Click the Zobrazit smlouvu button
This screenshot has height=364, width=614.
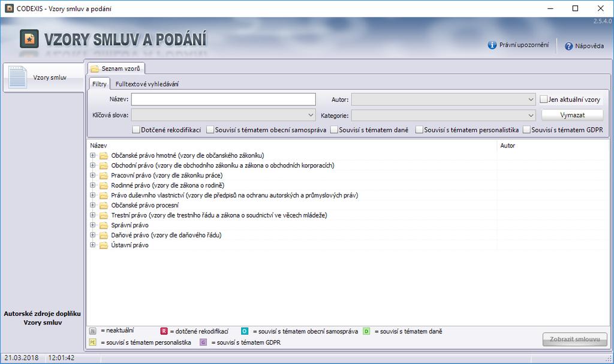(x=574, y=339)
